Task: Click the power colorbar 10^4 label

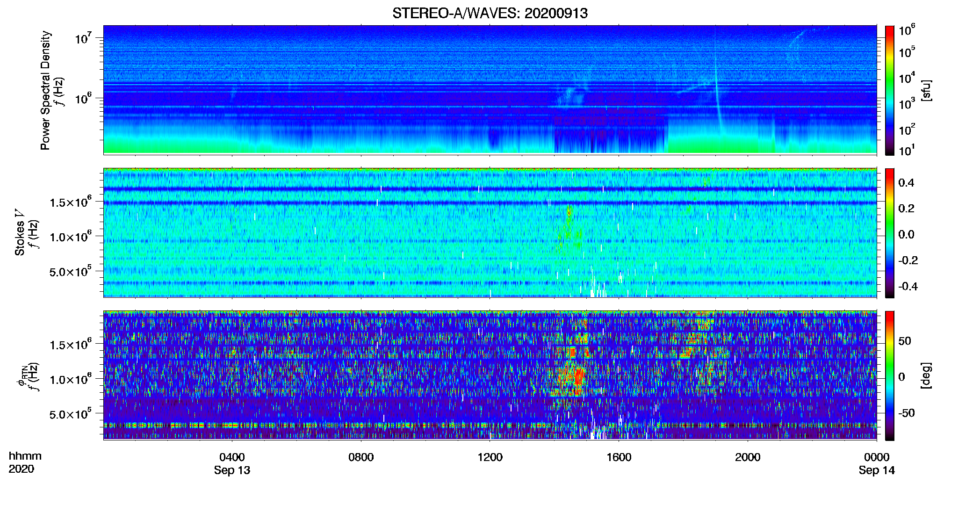Action: click(x=907, y=78)
